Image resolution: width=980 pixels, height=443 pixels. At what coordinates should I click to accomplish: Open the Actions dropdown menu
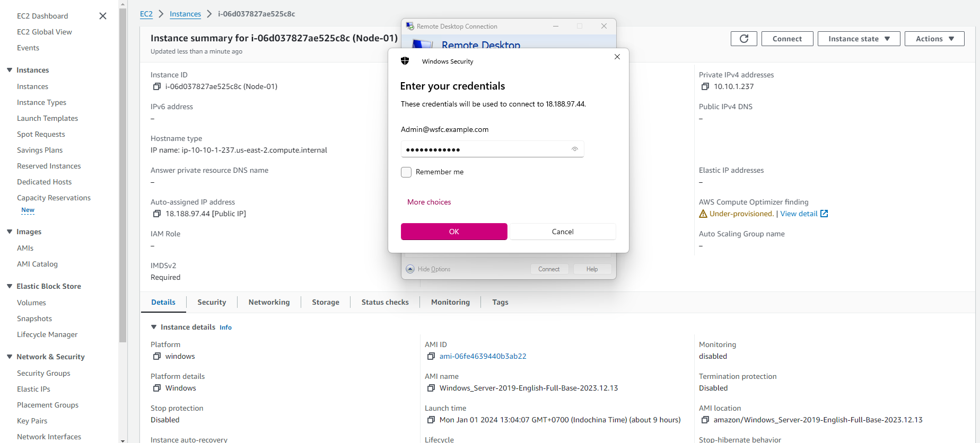pos(934,39)
